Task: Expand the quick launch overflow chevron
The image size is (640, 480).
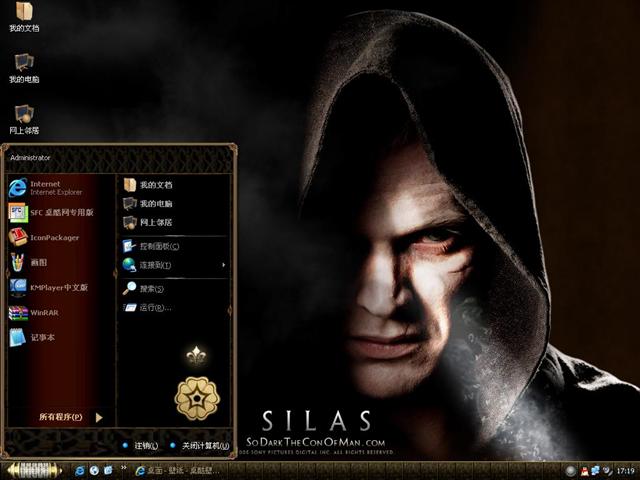Action: pyautogui.click(x=124, y=468)
